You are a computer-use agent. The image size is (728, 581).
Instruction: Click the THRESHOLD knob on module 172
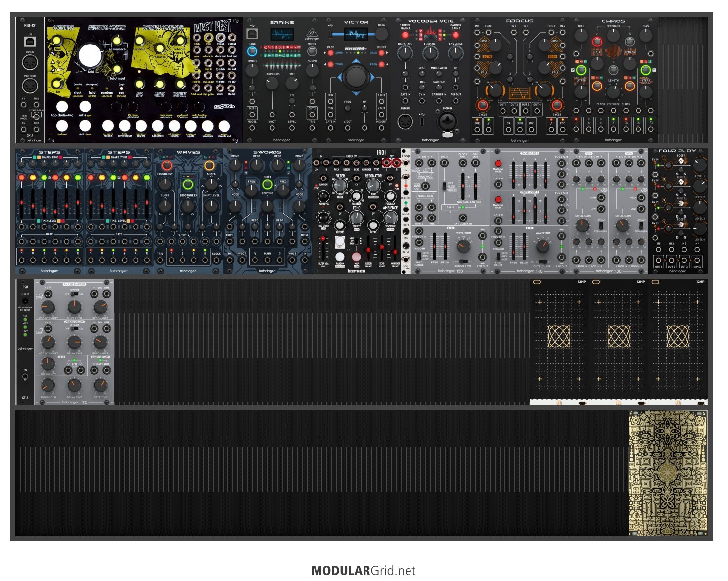coord(48,384)
